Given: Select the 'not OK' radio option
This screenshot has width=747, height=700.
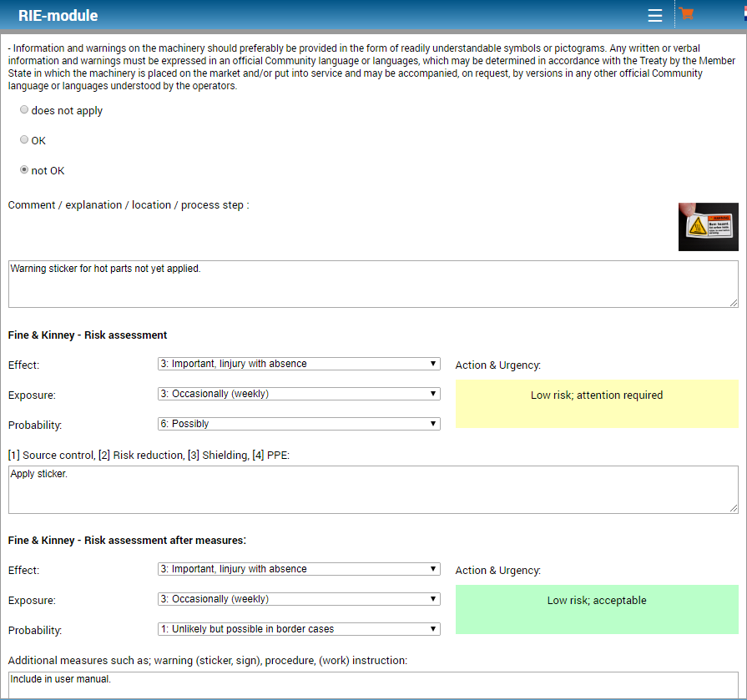Looking at the screenshot, I should coord(24,170).
